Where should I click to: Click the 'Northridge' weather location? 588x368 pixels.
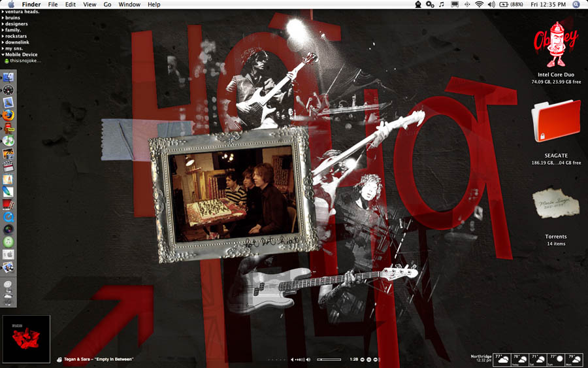pyautogui.click(x=481, y=356)
